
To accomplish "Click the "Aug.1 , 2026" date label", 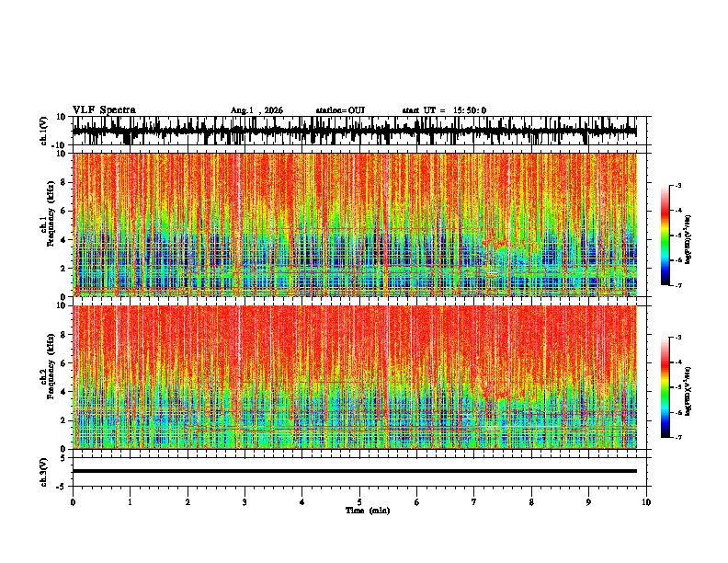I will (256, 110).
